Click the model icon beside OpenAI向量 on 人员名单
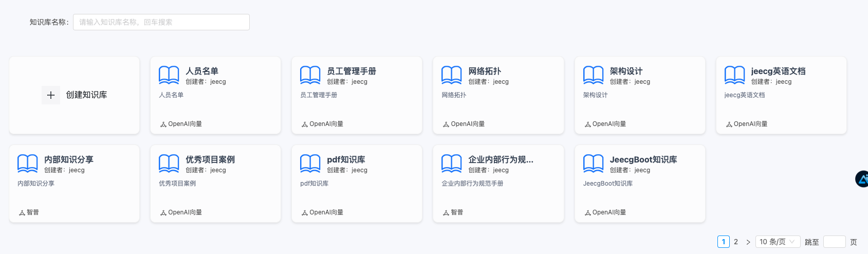The image size is (868, 254). click(163, 124)
